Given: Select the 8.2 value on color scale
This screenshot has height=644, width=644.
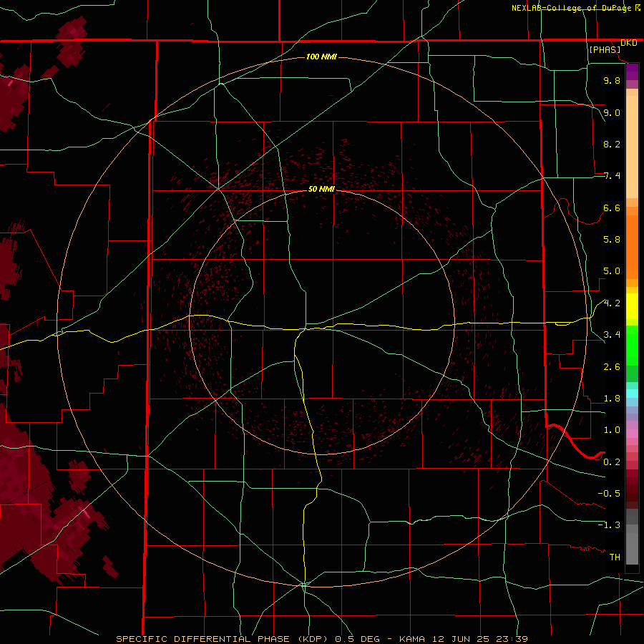Looking at the screenshot, I should click(612, 144).
